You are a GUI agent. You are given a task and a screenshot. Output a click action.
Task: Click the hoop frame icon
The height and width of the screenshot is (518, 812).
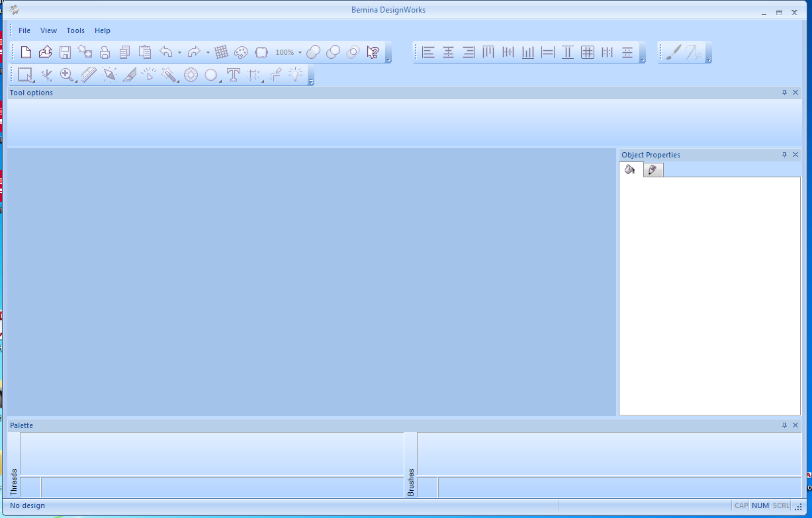pyautogui.click(x=261, y=52)
